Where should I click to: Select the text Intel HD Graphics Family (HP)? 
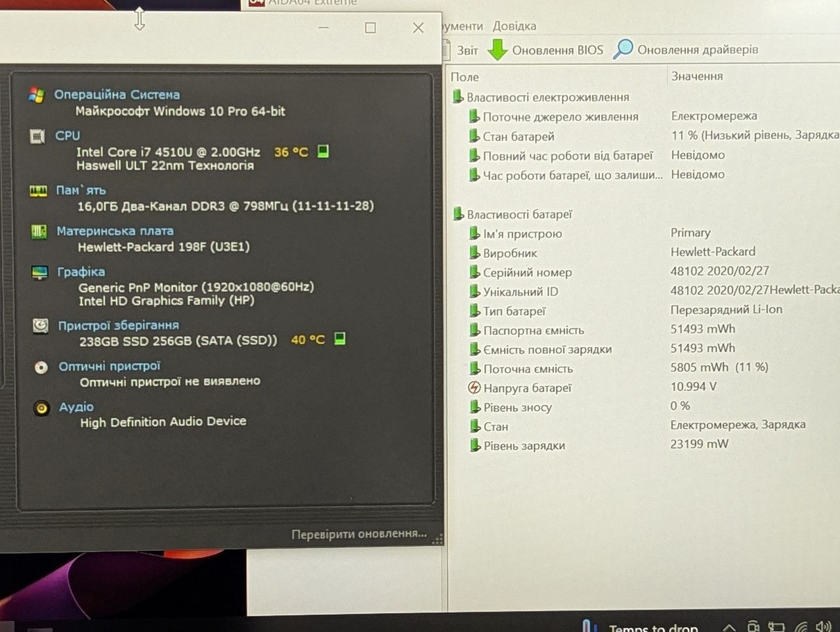[x=167, y=301]
